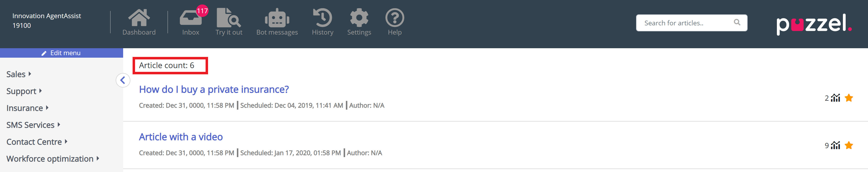868x172 pixels.
Task: Collapse the sidebar menu with chevron
Action: 123,80
